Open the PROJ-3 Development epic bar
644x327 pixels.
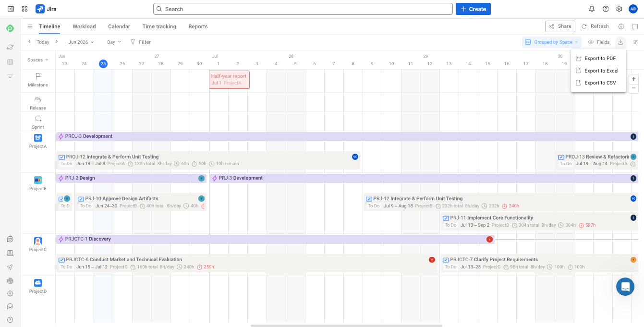click(x=347, y=136)
